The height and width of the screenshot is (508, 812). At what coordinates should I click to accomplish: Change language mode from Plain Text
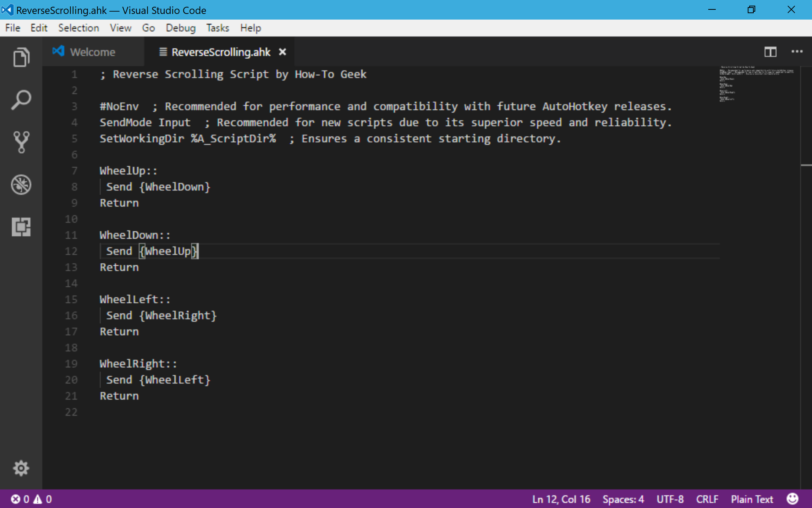coord(752,499)
